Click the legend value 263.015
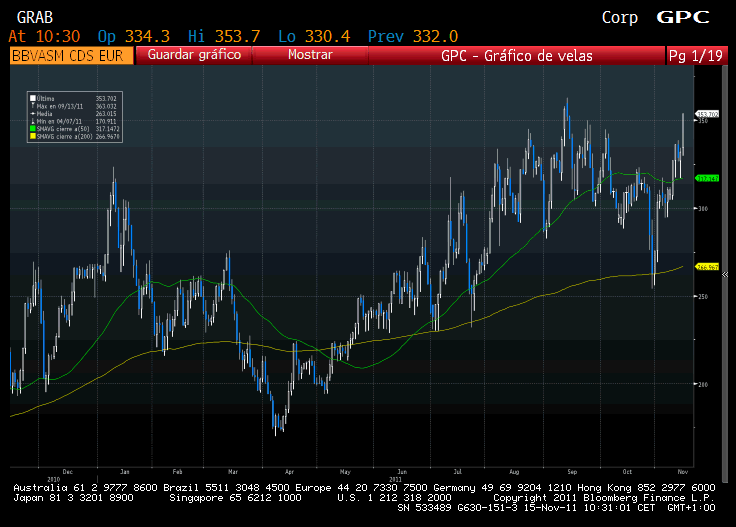Viewport: 736px width, 527px height. click(106, 114)
